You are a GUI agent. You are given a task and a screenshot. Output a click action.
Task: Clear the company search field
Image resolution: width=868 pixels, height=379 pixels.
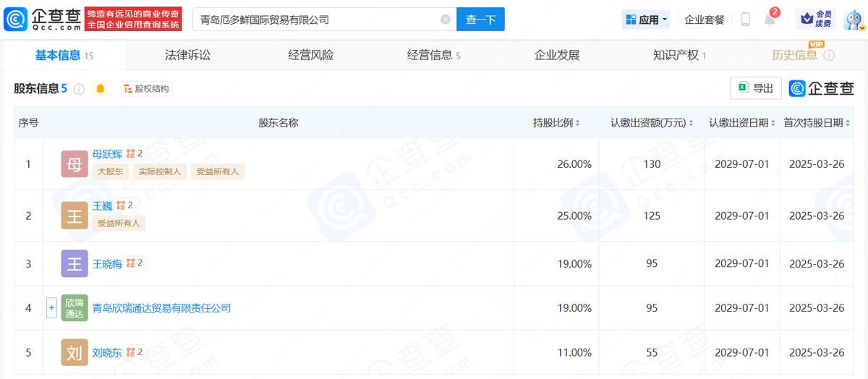click(446, 20)
